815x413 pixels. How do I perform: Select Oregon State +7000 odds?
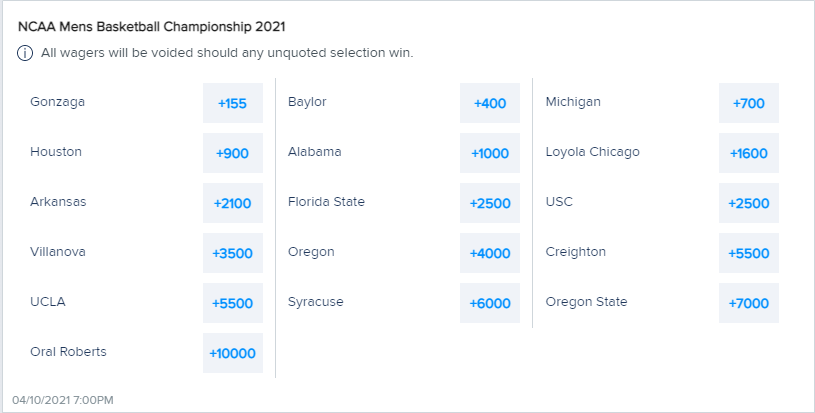click(x=748, y=303)
